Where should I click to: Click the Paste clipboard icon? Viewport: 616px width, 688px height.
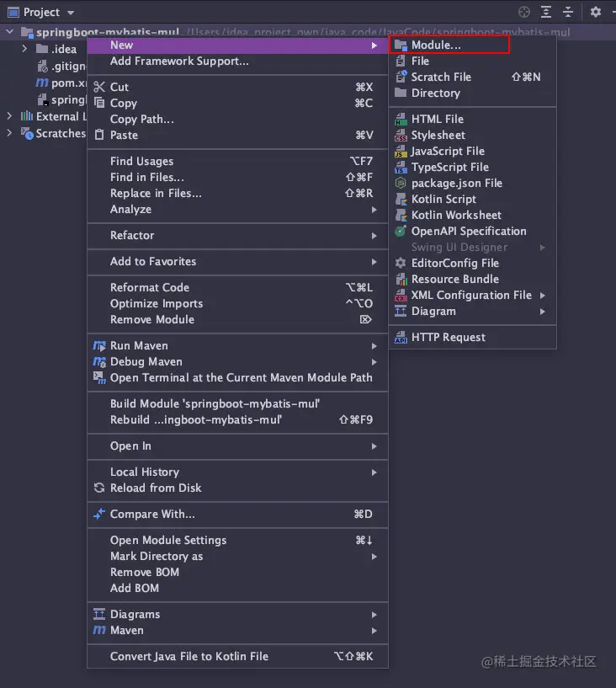(x=99, y=135)
